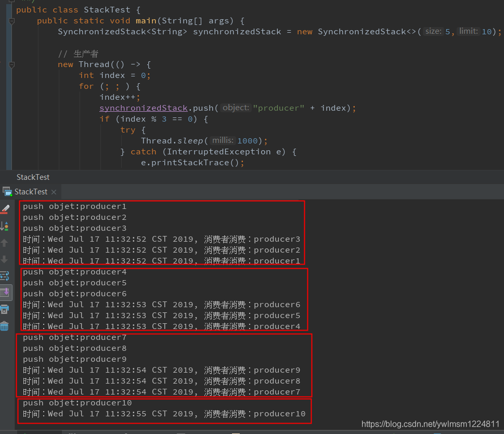Image resolution: width=504 pixels, height=434 pixels.
Task: Click the main method name
Action: (146, 21)
